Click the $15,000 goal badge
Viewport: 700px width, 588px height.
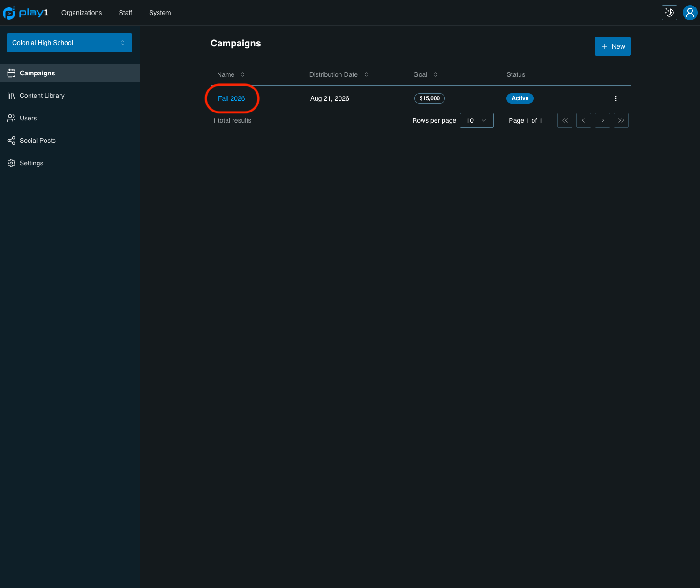429,98
